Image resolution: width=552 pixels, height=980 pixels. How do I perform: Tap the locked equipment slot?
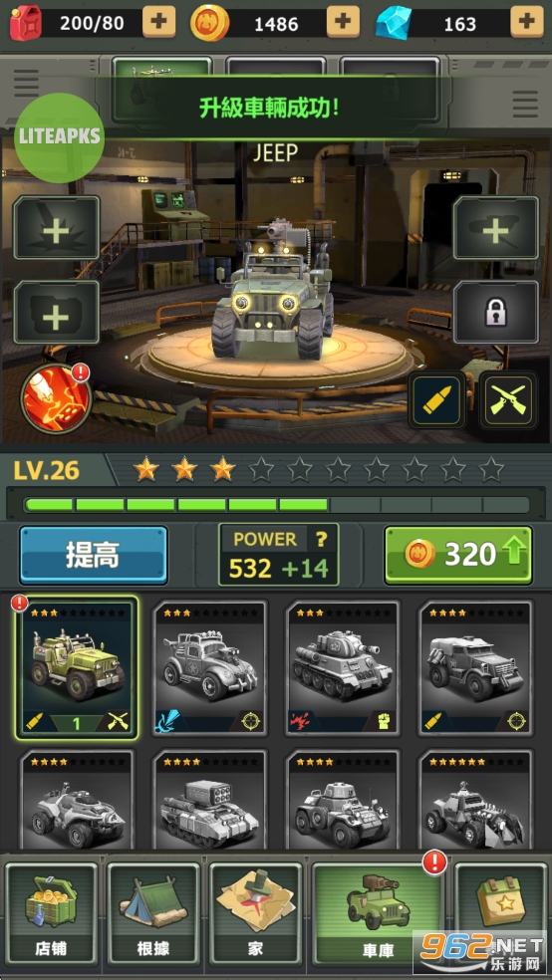(496, 313)
